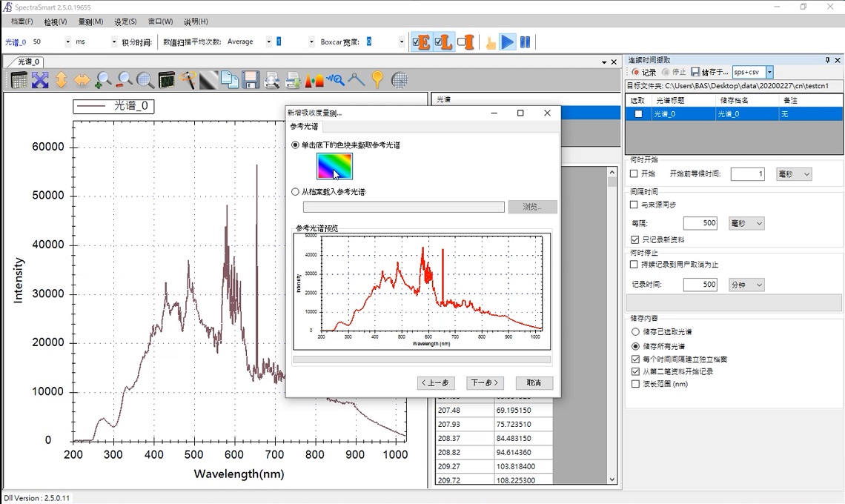Open the ms time unit dropdown
This screenshot has width=845, height=504.
point(113,42)
